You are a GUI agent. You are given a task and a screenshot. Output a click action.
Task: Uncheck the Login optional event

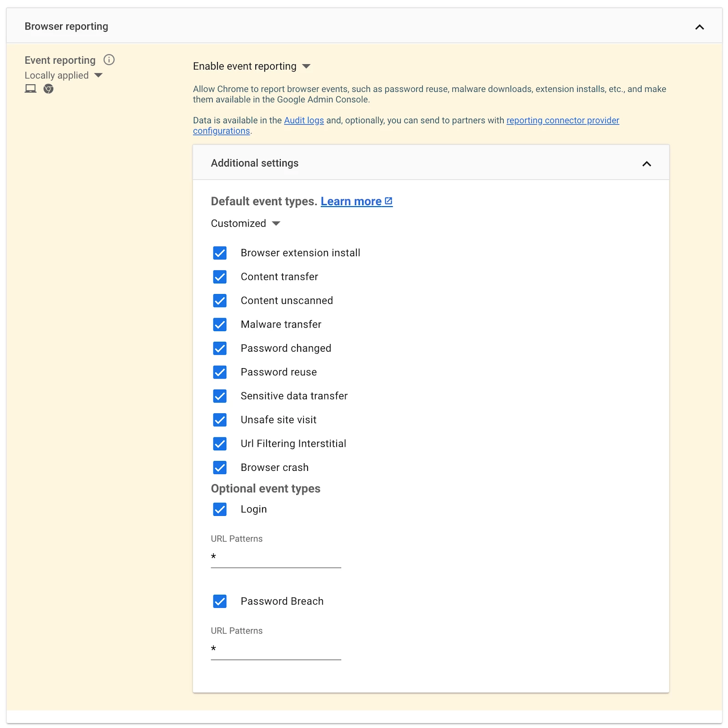[x=220, y=509]
